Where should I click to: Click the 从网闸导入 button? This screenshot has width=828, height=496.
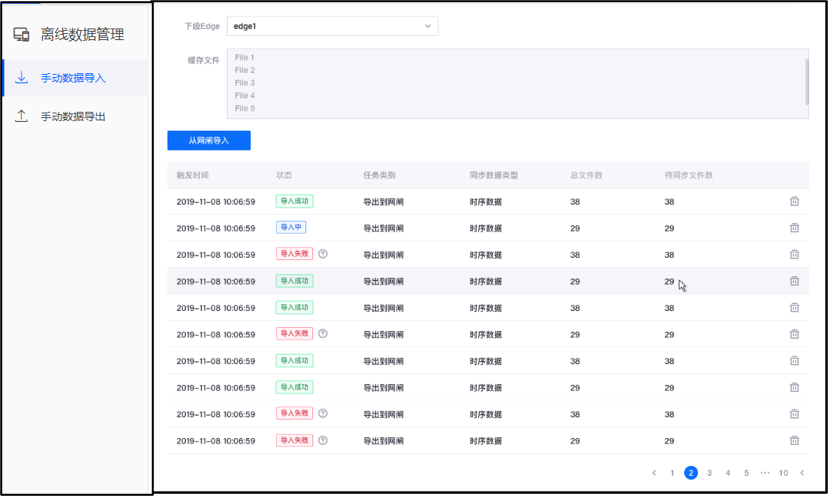click(209, 141)
